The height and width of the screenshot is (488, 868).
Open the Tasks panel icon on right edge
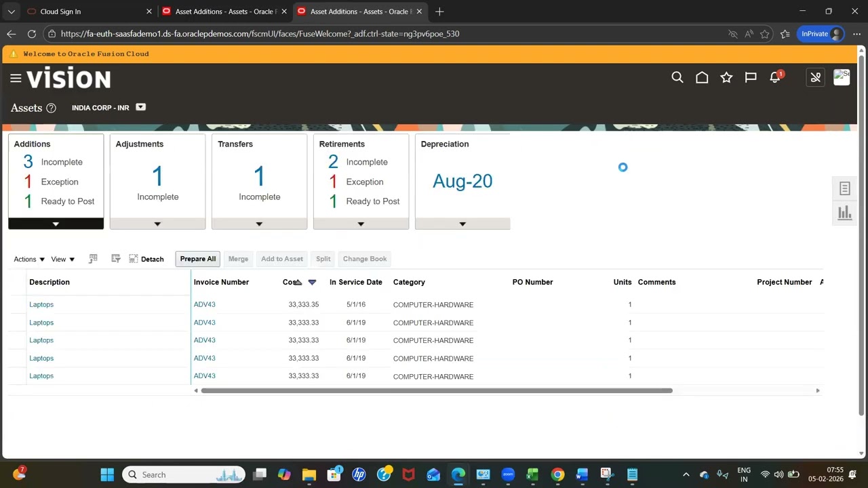pyautogui.click(x=844, y=188)
